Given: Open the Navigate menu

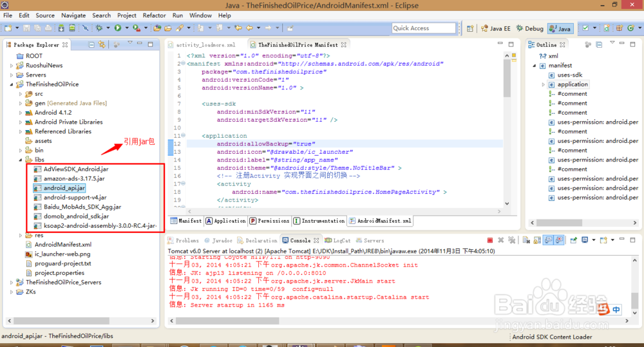Looking at the screenshot, I should click(x=73, y=15).
